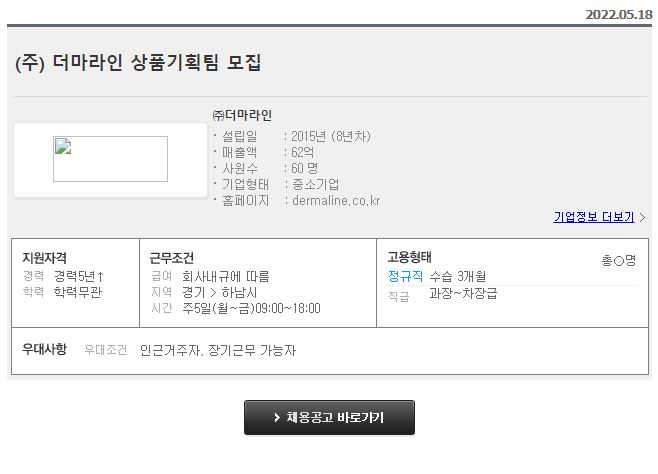Click the arrow beside 기업정보 더보기
The width and height of the screenshot is (658, 474).
click(642, 217)
